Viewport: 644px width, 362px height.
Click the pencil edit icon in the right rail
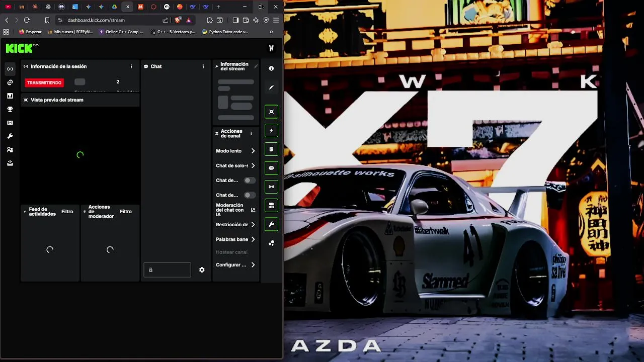pos(271,87)
